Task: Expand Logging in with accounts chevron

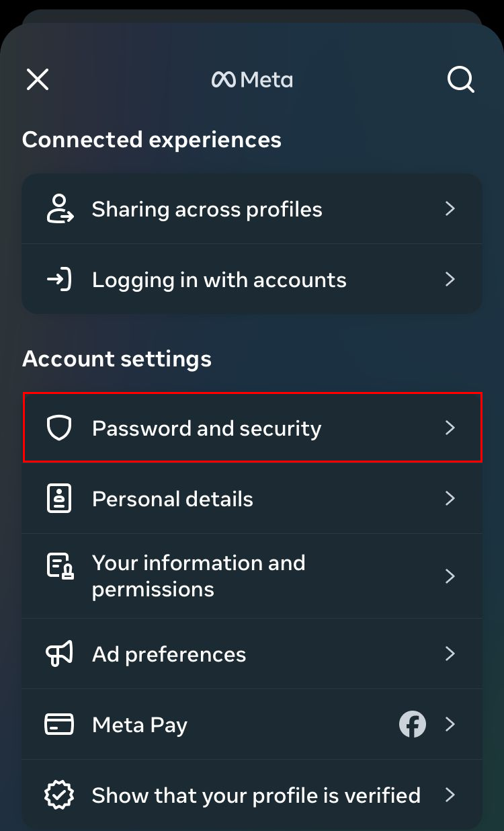Action: [x=450, y=280]
